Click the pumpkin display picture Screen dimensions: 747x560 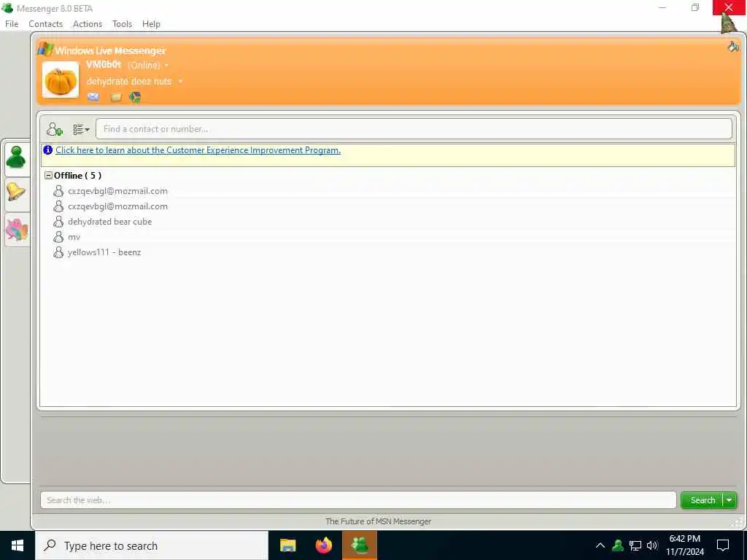pyautogui.click(x=61, y=80)
